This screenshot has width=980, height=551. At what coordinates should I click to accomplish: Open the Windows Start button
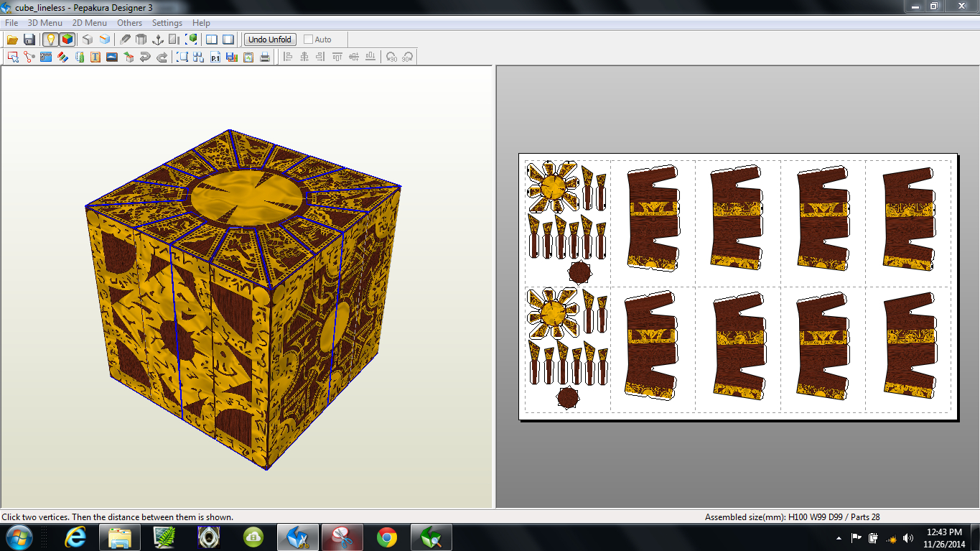click(x=18, y=537)
